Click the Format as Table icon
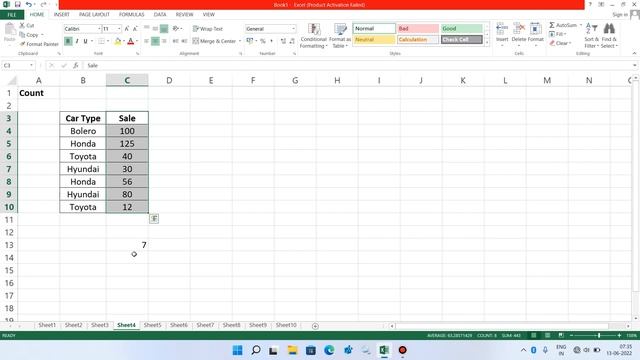 tap(340, 29)
